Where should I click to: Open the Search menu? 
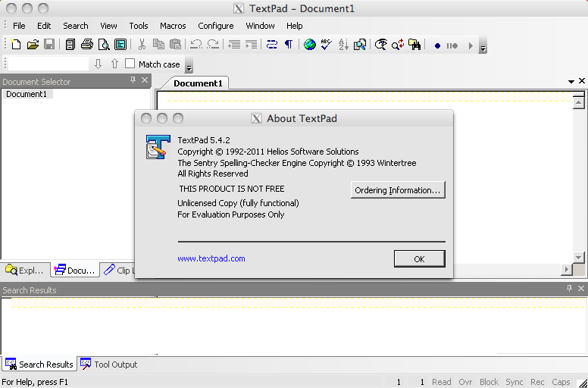[x=75, y=26]
